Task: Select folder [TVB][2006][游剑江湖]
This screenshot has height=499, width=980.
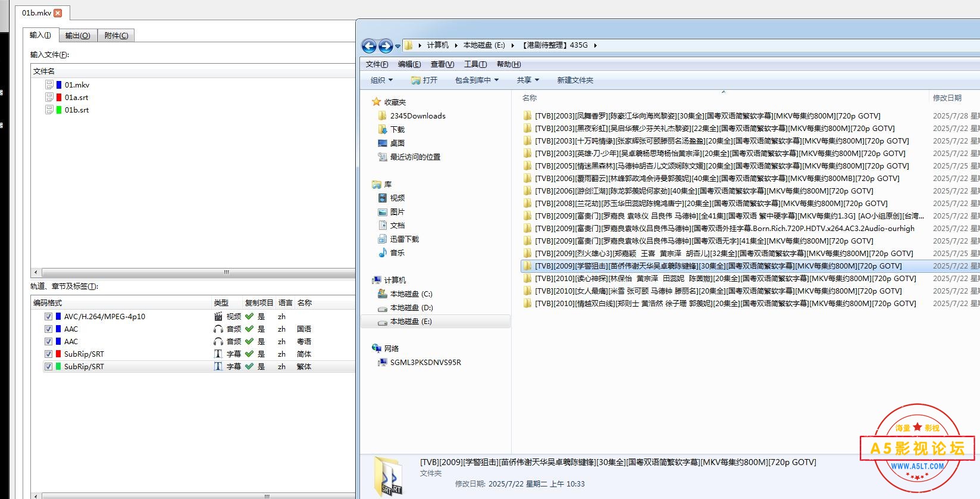Action: pos(704,191)
